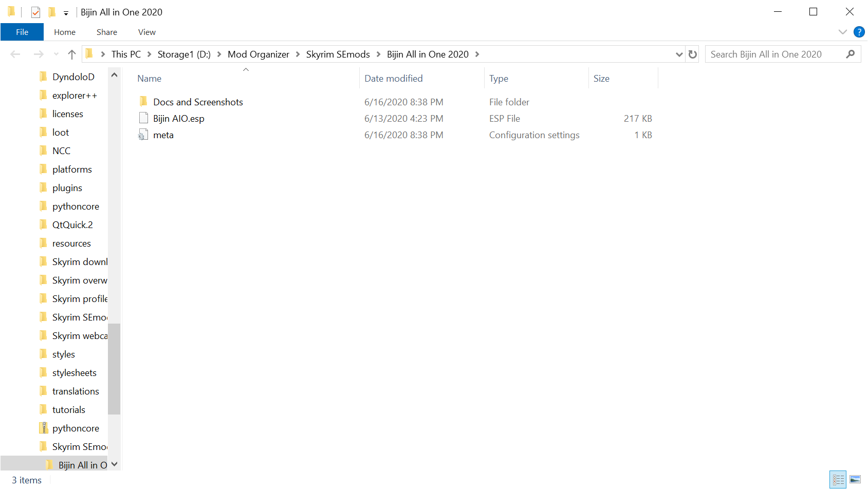Switch to the View ribbon tab
The width and height of the screenshot is (868, 489).
click(147, 32)
